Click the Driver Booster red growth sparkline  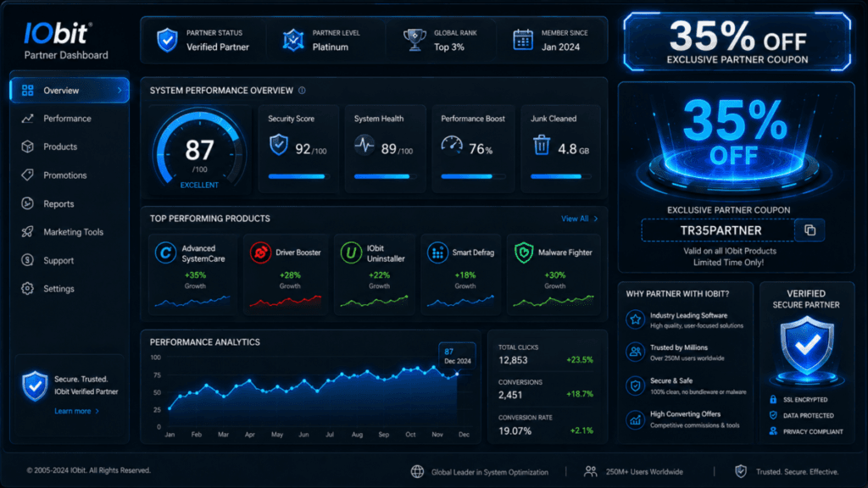285,301
